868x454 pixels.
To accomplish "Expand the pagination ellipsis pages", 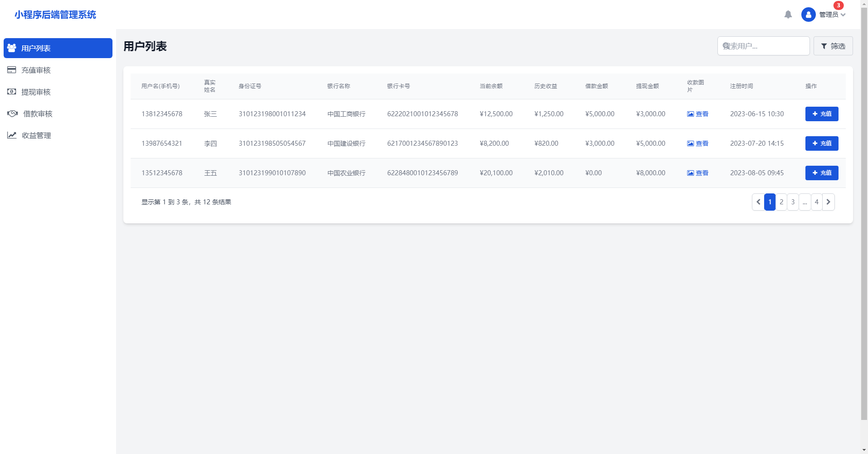I will [805, 202].
